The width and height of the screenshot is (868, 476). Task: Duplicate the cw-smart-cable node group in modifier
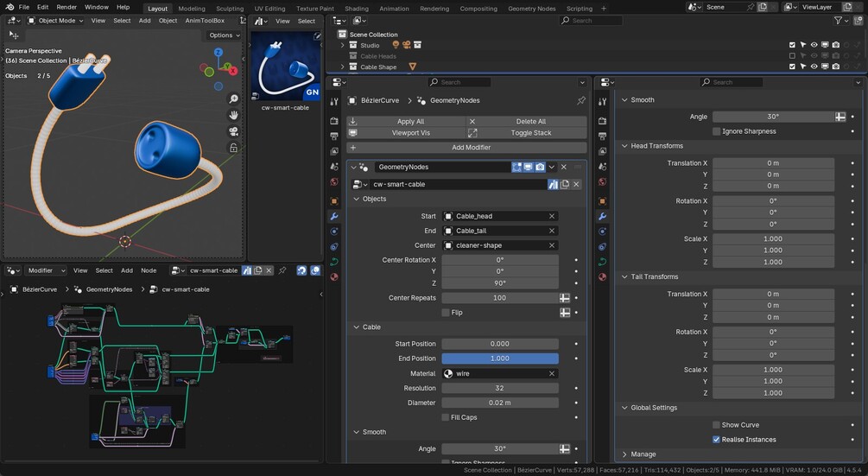[x=565, y=184]
